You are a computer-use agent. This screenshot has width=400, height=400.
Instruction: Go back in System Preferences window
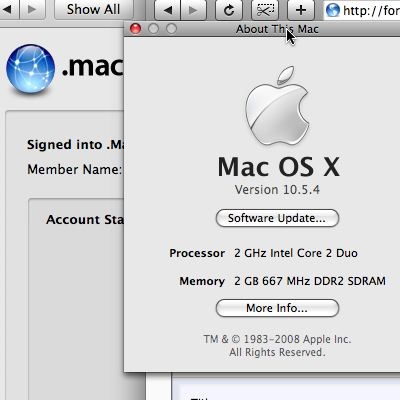coord(8,9)
